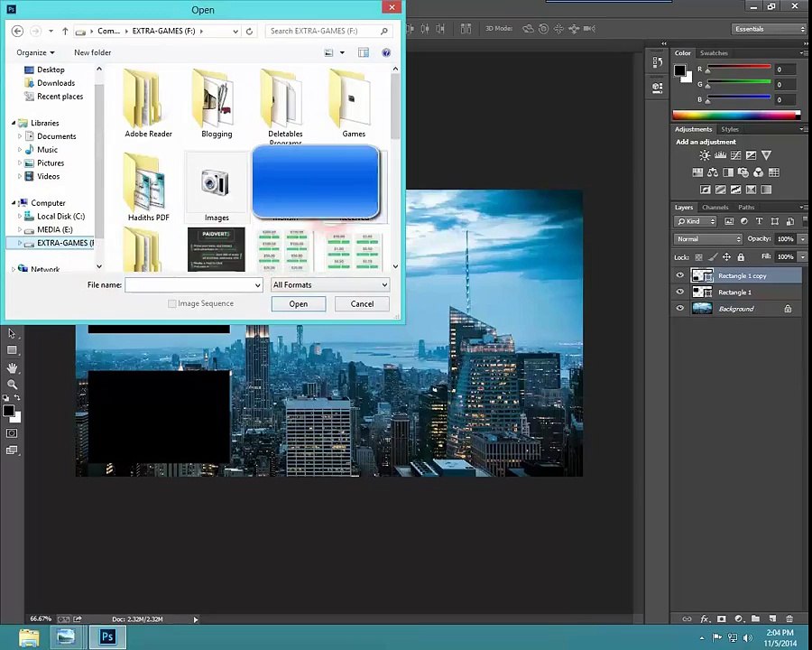Click the Invert adjustment icon
812x650 pixels.
705,190
